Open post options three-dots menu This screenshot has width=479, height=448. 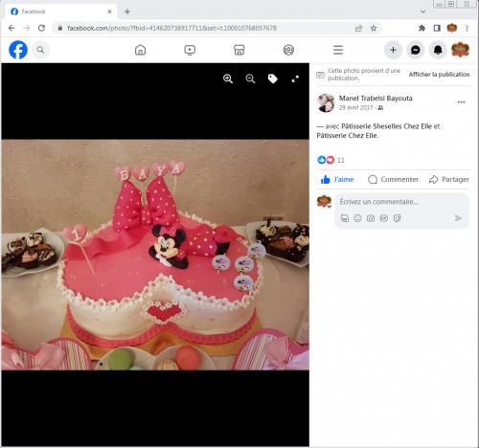click(461, 102)
